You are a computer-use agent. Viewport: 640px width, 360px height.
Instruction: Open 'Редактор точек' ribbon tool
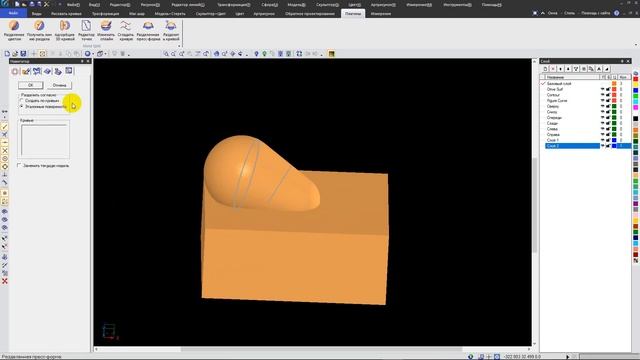click(x=86, y=31)
